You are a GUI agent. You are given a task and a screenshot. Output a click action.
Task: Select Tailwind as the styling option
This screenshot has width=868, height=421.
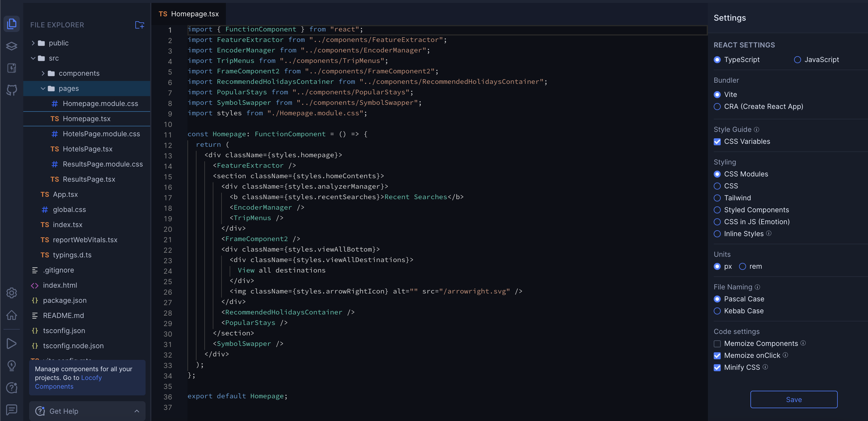(718, 198)
